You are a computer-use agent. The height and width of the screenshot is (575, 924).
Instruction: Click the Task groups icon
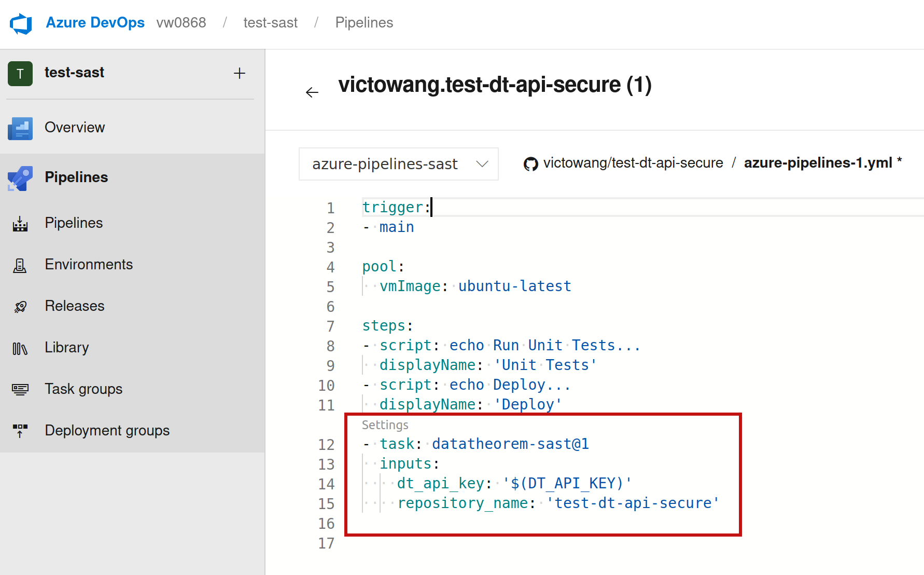(20, 389)
